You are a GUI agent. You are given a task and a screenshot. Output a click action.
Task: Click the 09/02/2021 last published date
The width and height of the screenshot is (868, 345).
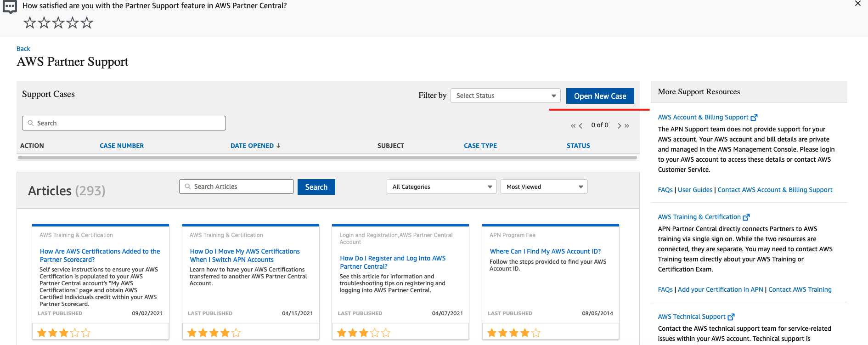tap(147, 313)
